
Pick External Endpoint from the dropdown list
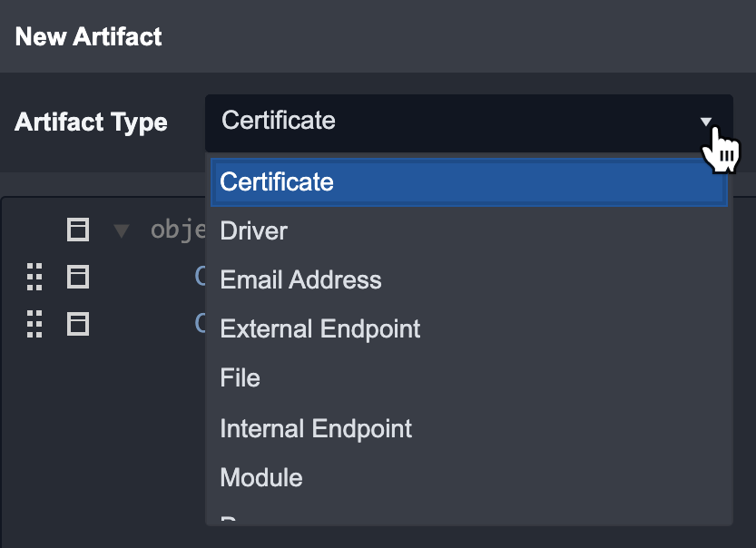point(319,328)
